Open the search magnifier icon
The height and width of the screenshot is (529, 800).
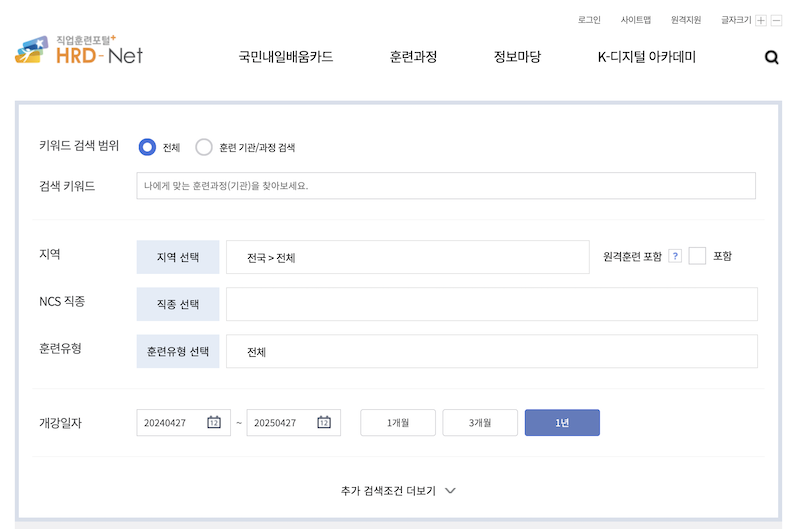[771, 57]
